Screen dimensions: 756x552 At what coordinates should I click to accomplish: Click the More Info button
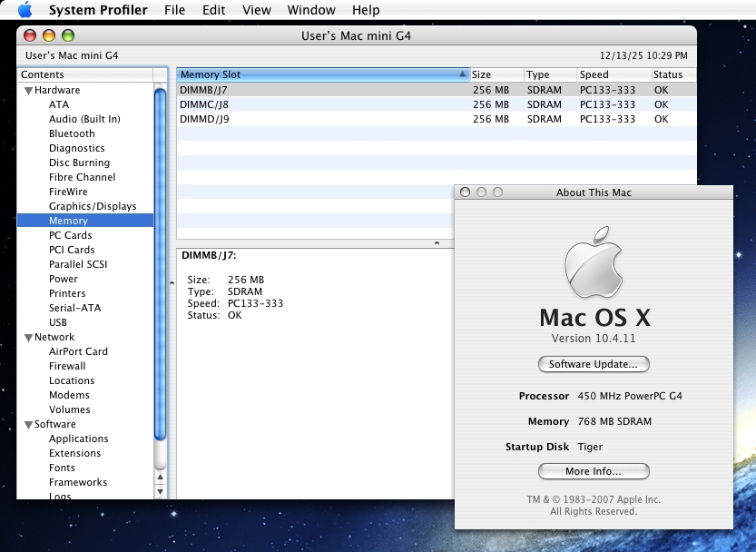(594, 471)
